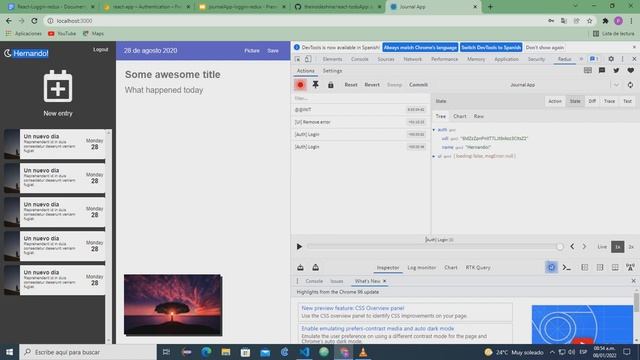
Task: Click the remote/antenna icon in bottom toolbar
Action: click(x=630, y=268)
